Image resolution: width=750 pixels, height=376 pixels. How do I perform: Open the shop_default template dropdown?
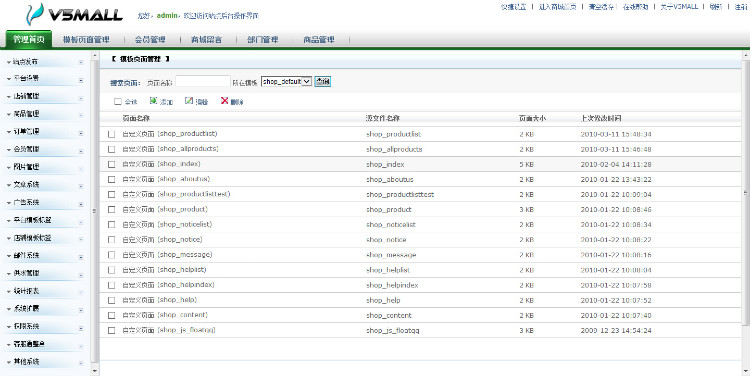point(287,82)
